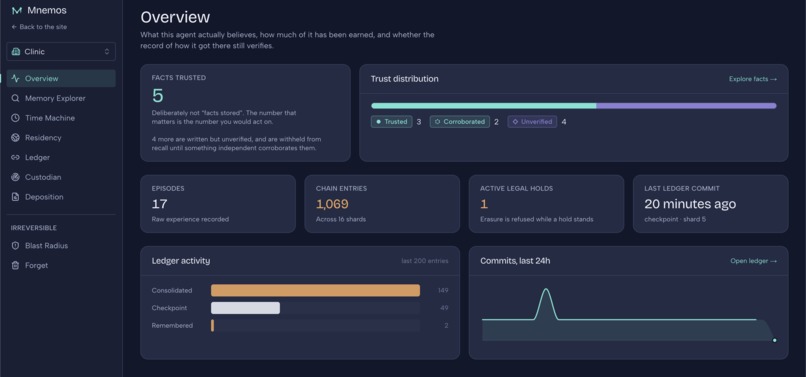Open the Deposition page
Screen dimensions: 806x377
point(61,197)
